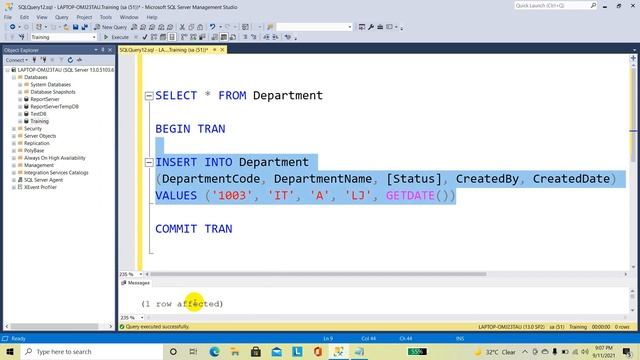
Task: Click Save All icon in toolbar
Action: click(84, 27)
